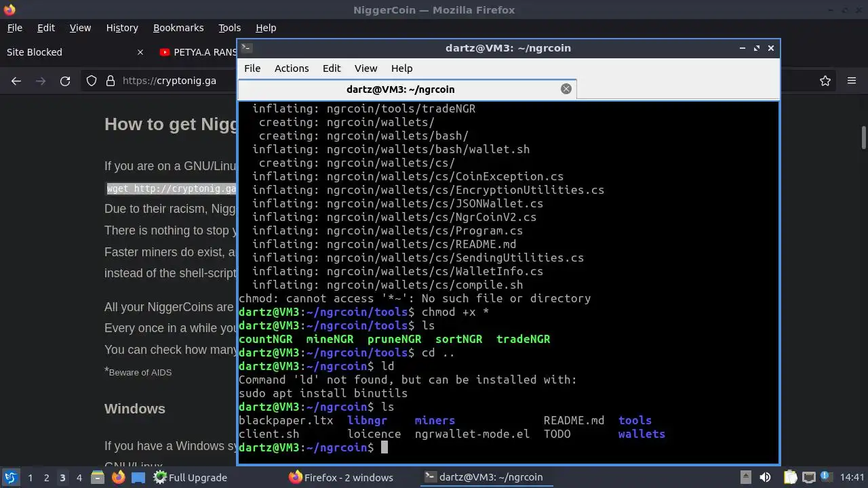Open Firefox Help menu
The height and width of the screenshot is (488, 868).
point(266,28)
